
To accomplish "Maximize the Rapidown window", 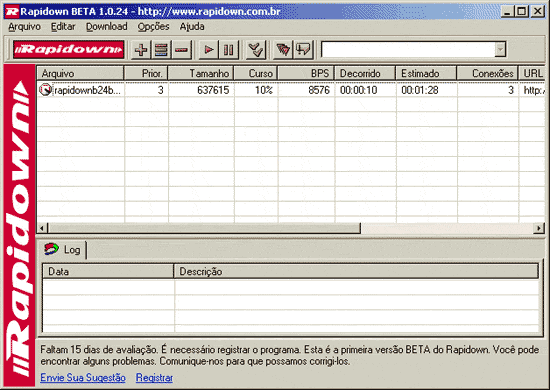I will [522, 12].
